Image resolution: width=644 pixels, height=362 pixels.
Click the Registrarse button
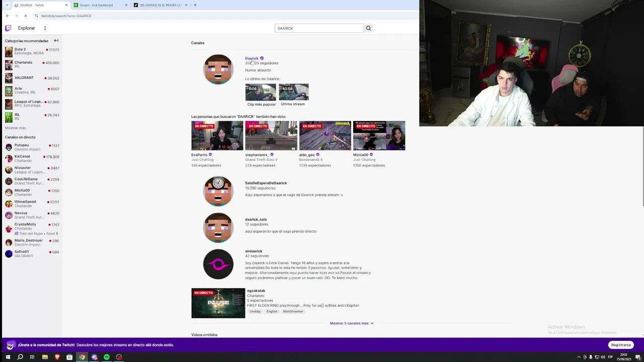(x=621, y=345)
